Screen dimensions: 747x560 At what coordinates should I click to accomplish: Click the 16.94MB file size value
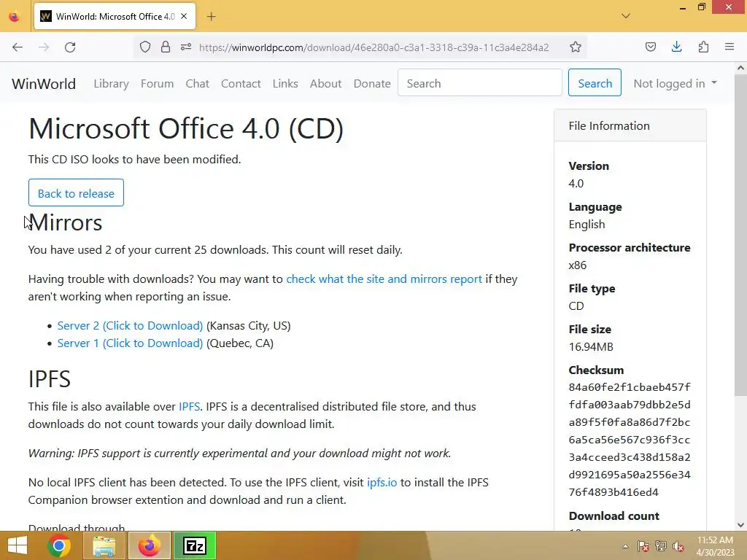pyautogui.click(x=591, y=346)
